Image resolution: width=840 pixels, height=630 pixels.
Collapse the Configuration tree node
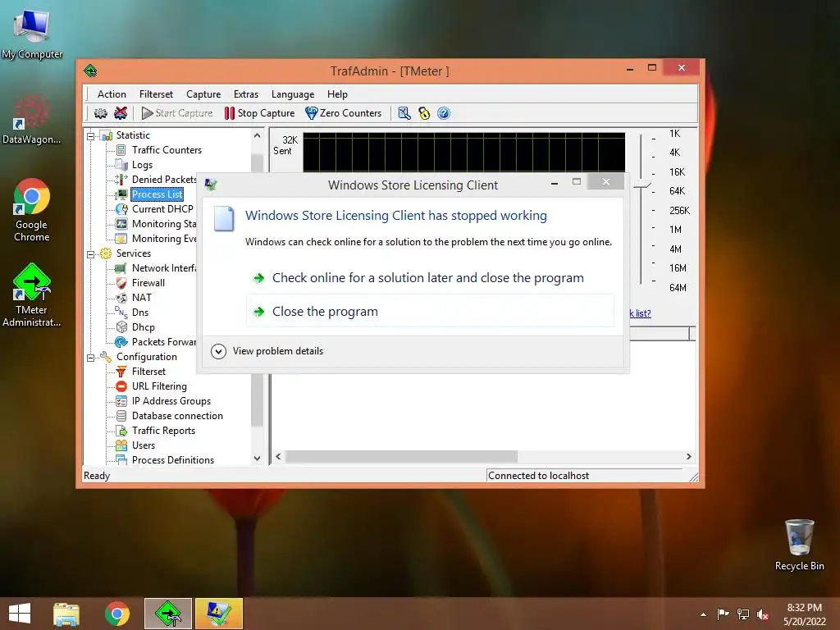90,358
